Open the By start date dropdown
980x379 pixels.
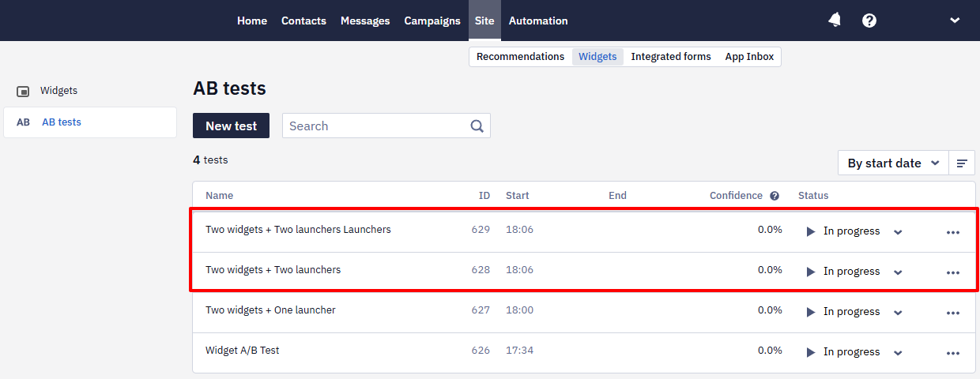pyautogui.click(x=893, y=163)
